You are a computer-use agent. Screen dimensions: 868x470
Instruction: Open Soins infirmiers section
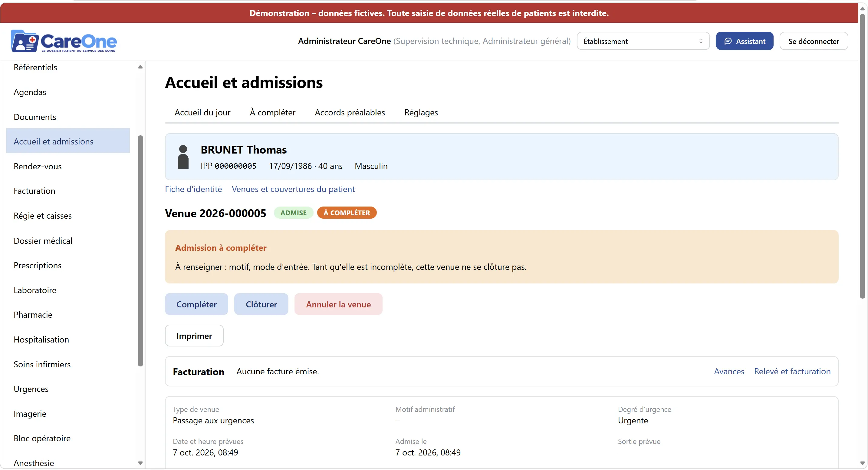(x=68, y=365)
